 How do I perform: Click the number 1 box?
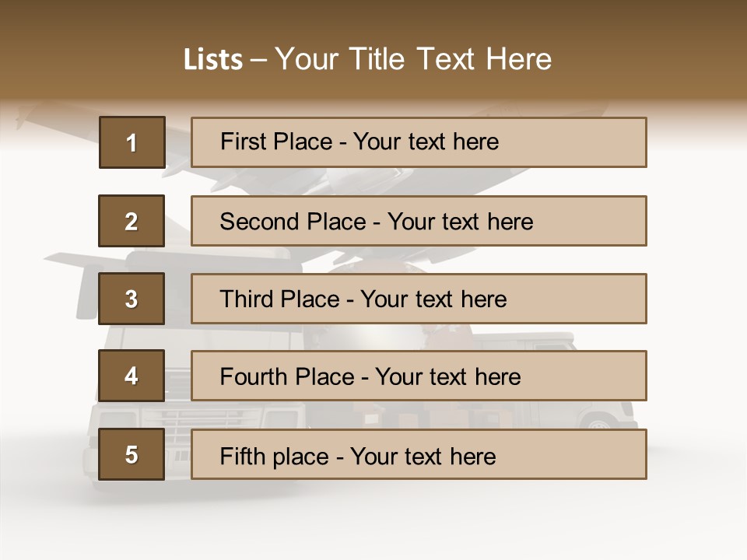coord(132,142)
